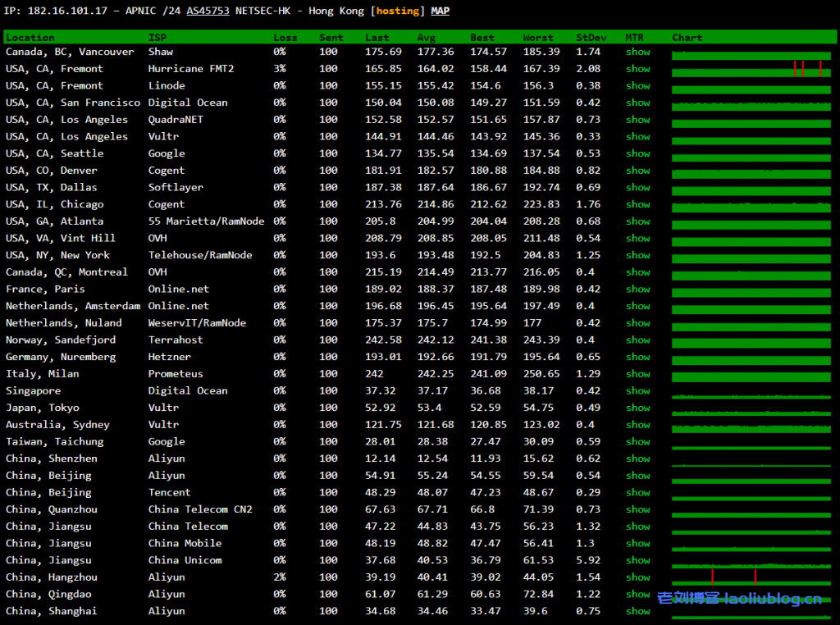Click the Fremont Hurricane FMT2 latency chart

pyautogui.click(x=751, y=70)
